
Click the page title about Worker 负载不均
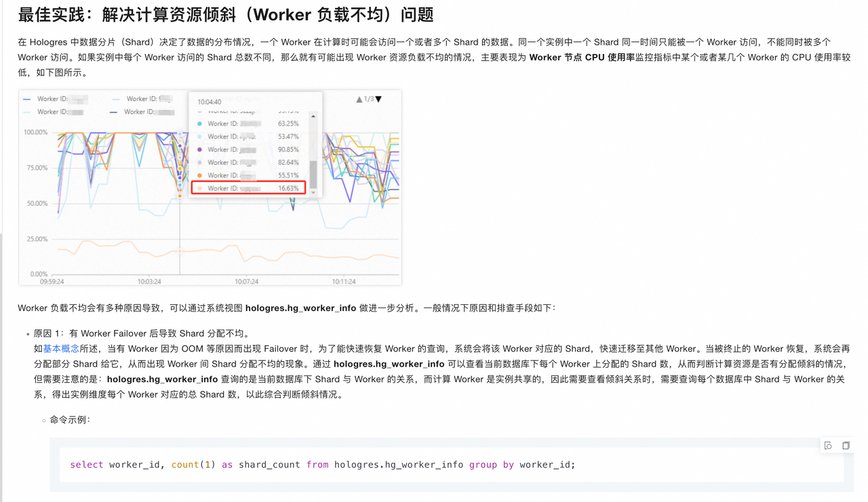coord(227,14)
